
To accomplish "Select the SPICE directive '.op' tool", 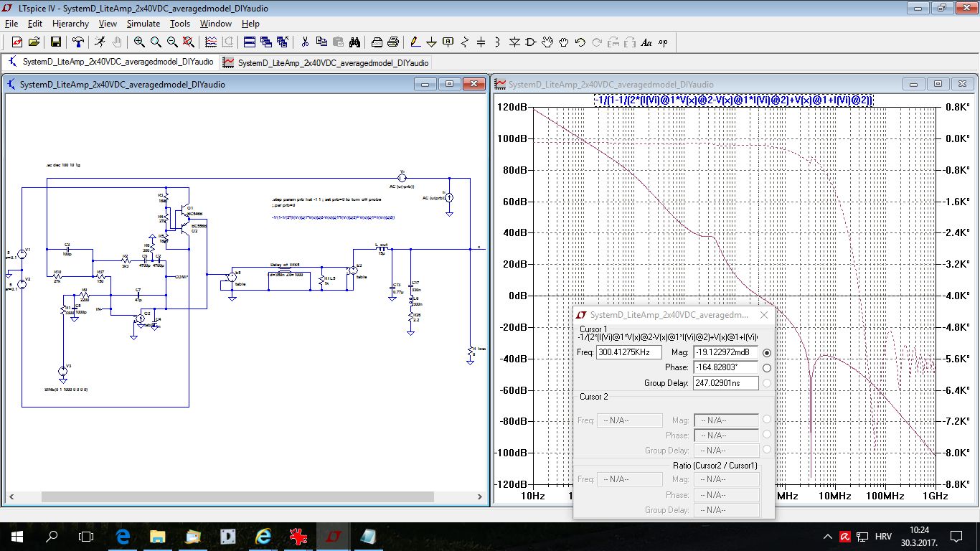I will (662, 42).
